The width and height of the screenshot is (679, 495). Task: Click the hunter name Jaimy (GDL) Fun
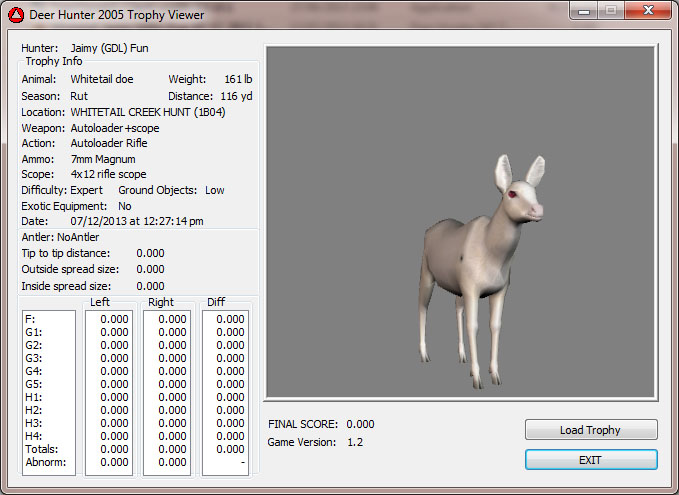click(109, 48)
